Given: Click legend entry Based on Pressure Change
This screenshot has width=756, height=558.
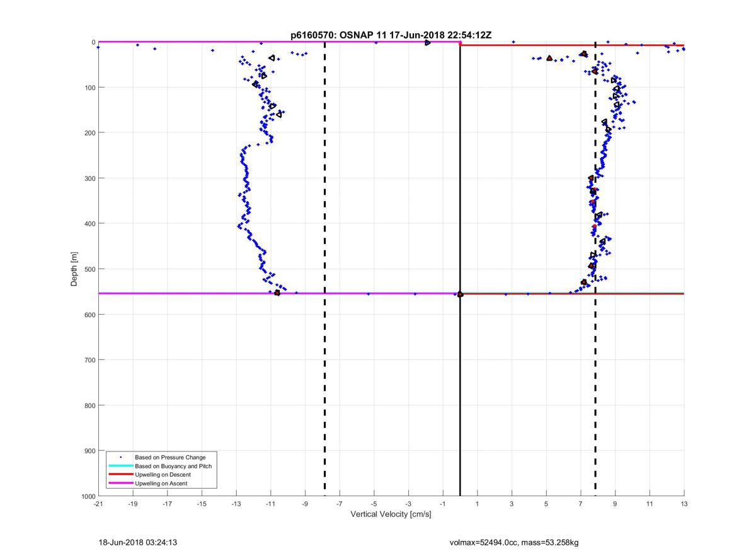Looking at the screenshot, I should [170, 457].
